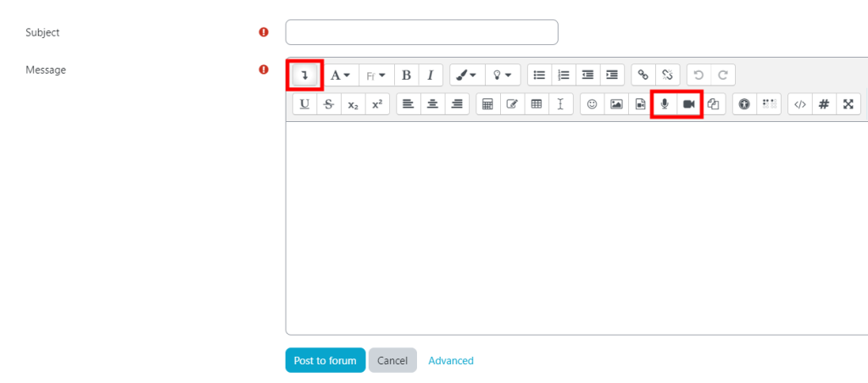Viewport: 868px width, 383px height.
Task: Open the Ff font family dropdown
Action: [376, 75]
